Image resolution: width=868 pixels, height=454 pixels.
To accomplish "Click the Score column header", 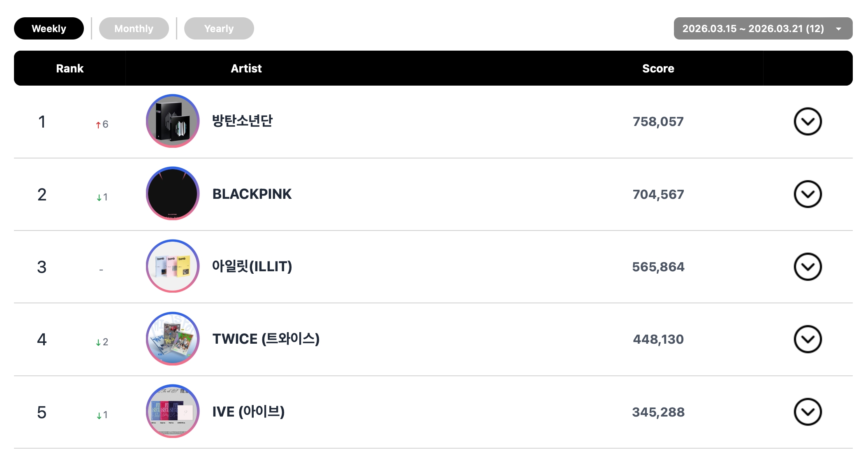I will (658, 68).
